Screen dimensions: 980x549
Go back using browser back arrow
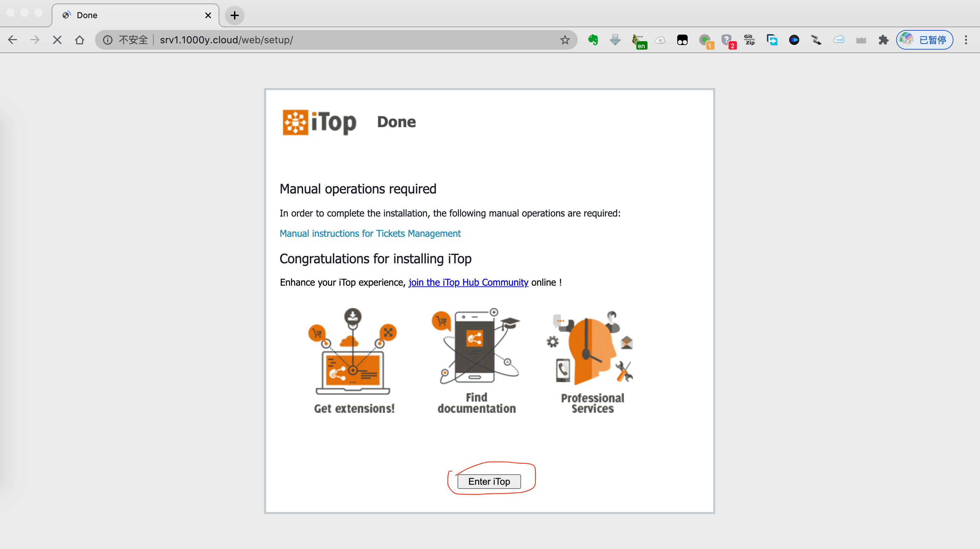pos(13,40)
